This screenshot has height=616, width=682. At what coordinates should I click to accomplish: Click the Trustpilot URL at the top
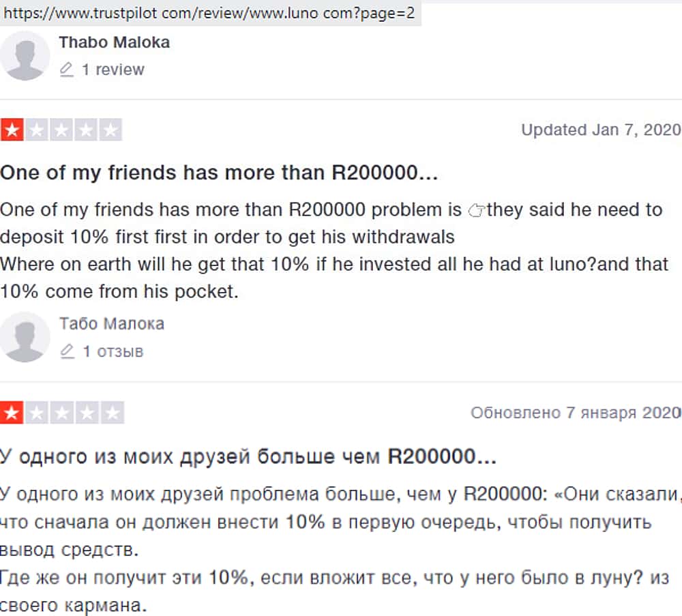pyautogui.click(x=209, y=13)
